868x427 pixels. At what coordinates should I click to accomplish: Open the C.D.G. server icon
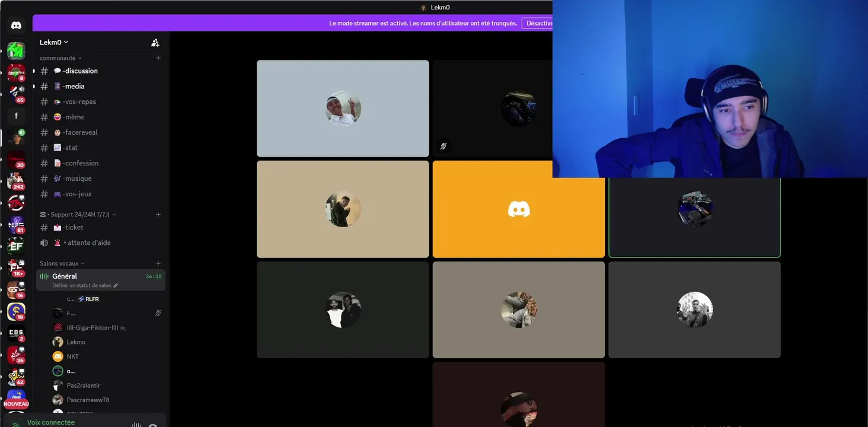point(16,333)
